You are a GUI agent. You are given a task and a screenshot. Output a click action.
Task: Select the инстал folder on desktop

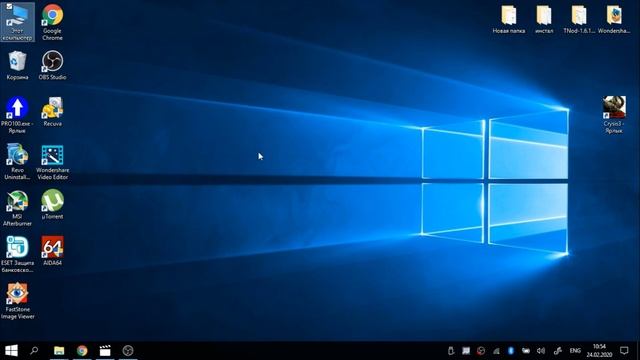(544, 19)
